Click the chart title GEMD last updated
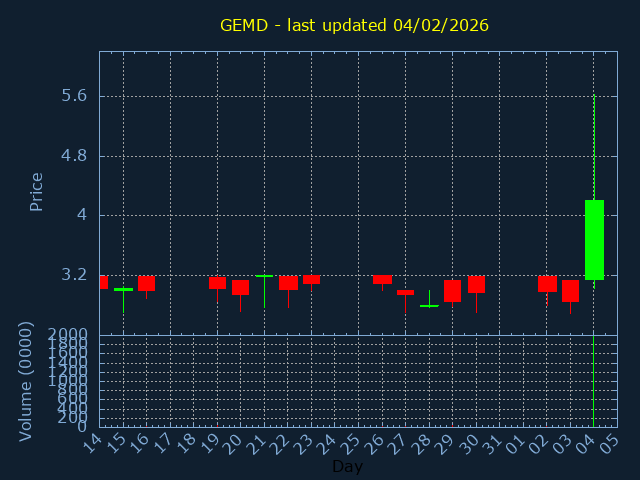The width and height of the screenshot is (640, 480). [354, 25]
